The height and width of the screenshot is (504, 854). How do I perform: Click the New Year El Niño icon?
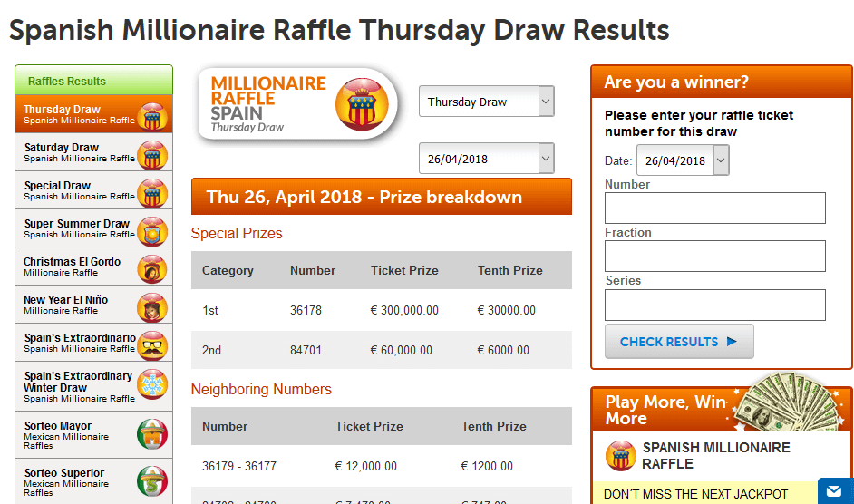(x=152, y=307)
